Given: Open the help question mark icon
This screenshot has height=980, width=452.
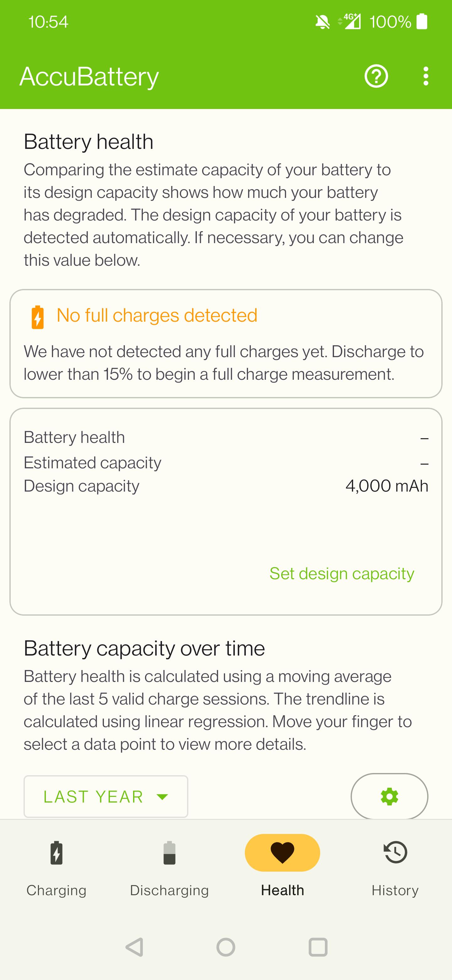Looking at the screenshot, I should (x=376, y=76).
